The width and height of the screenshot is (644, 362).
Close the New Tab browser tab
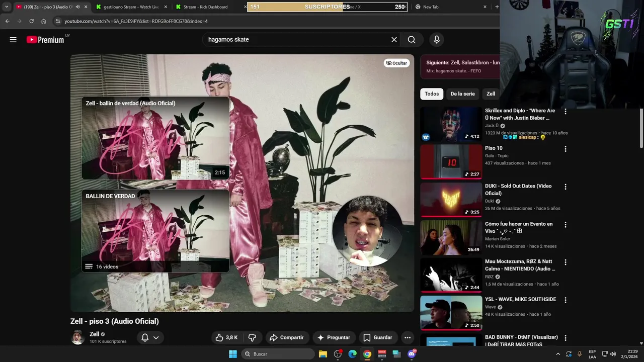485,7
